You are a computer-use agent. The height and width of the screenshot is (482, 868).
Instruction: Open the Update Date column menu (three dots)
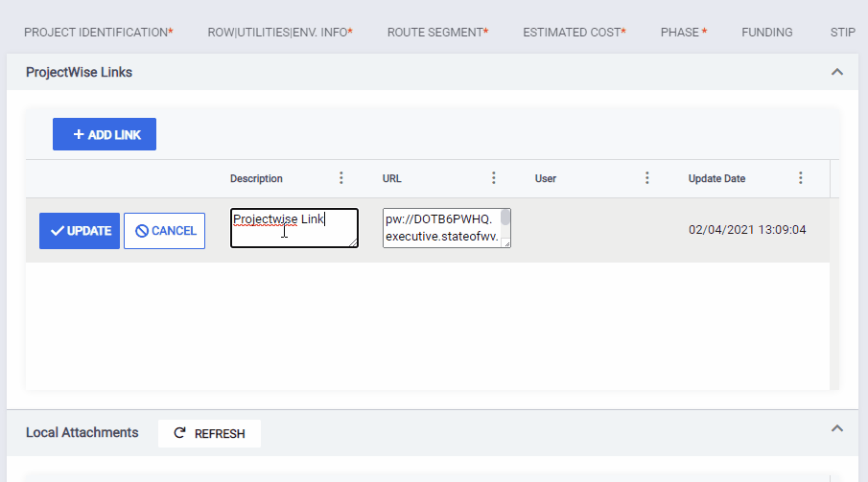click(801, 178)
